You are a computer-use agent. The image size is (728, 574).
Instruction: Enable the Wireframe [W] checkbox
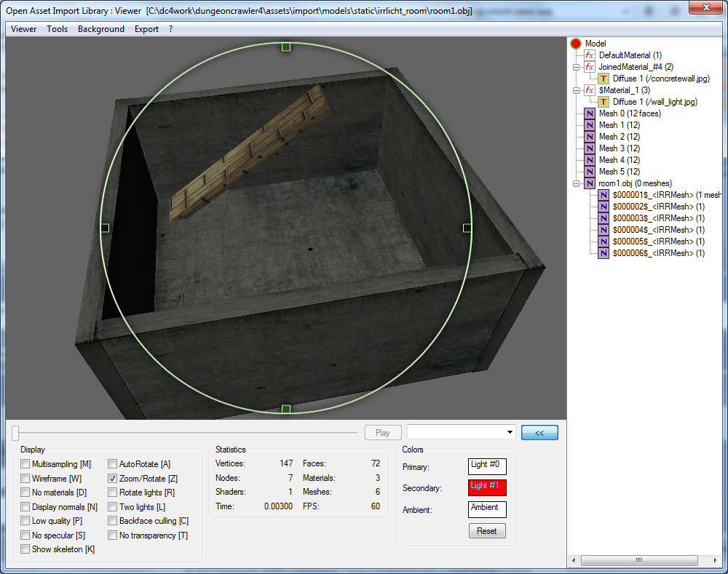[25, 479]
